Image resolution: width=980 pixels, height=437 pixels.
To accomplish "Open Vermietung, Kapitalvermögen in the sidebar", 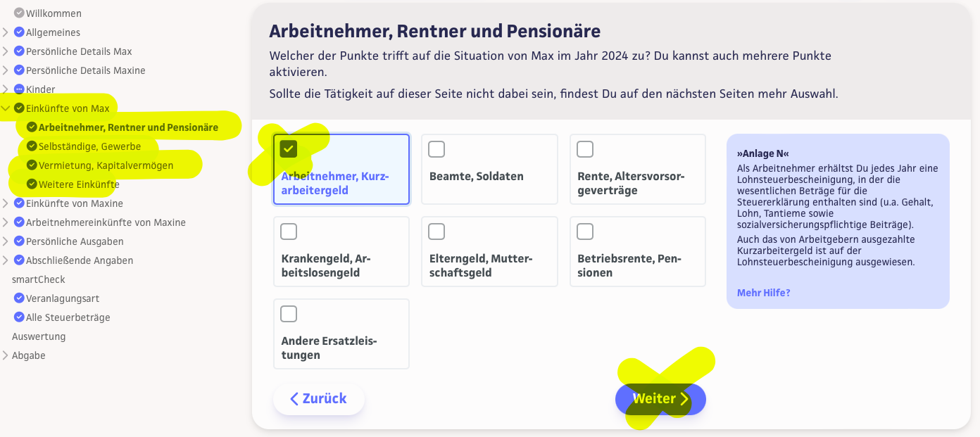I will click(x=106, y=165).
